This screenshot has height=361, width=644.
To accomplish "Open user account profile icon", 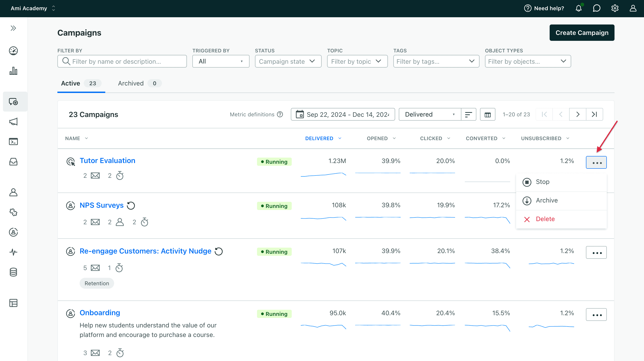I will 633,8.
